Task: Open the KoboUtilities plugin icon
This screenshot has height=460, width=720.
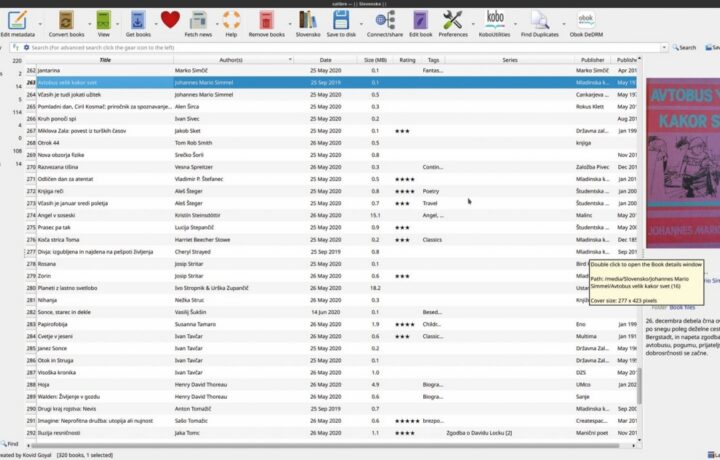Action: coord(495,21)
